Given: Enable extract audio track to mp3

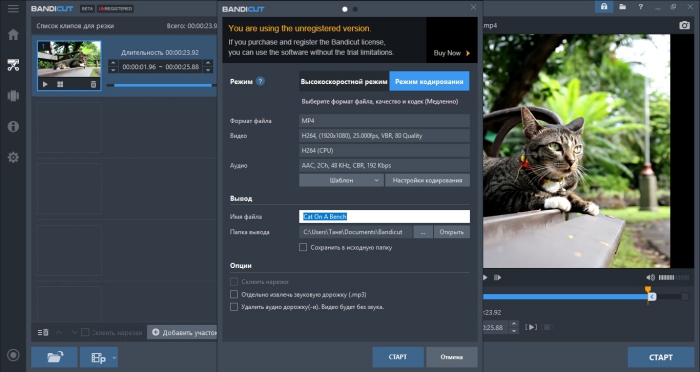Looking at the screenshot, I should (233, 294).
